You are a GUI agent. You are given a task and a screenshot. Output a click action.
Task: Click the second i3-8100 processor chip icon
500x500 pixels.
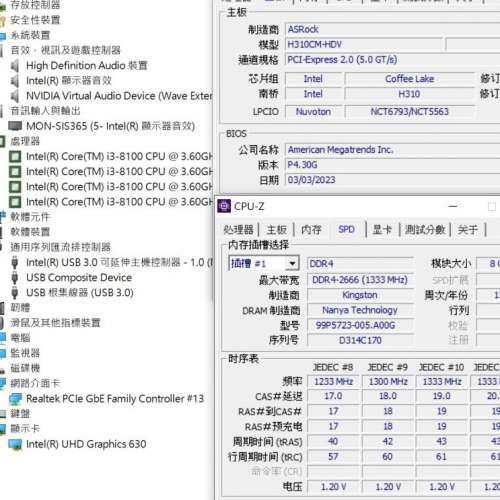15,172
